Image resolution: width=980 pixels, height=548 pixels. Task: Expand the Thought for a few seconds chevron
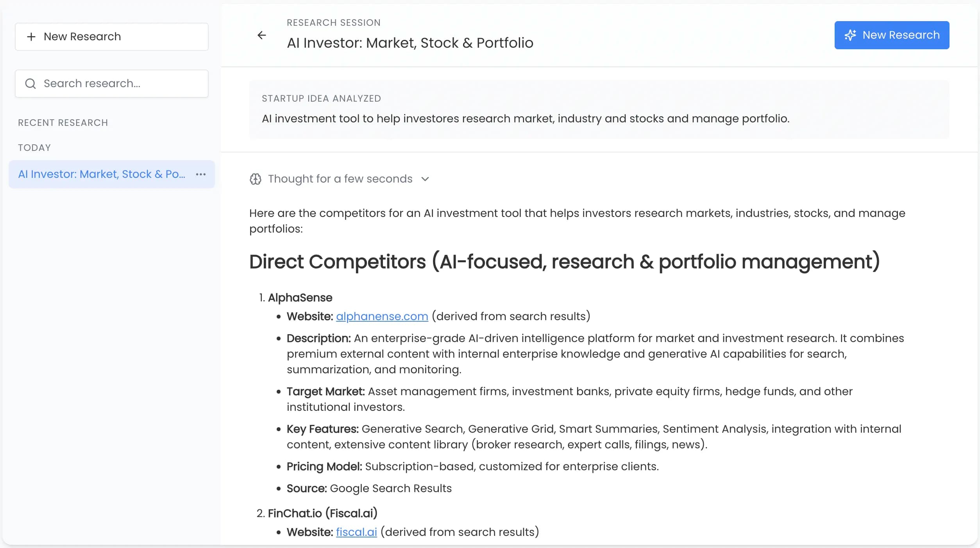click(426, 179)
